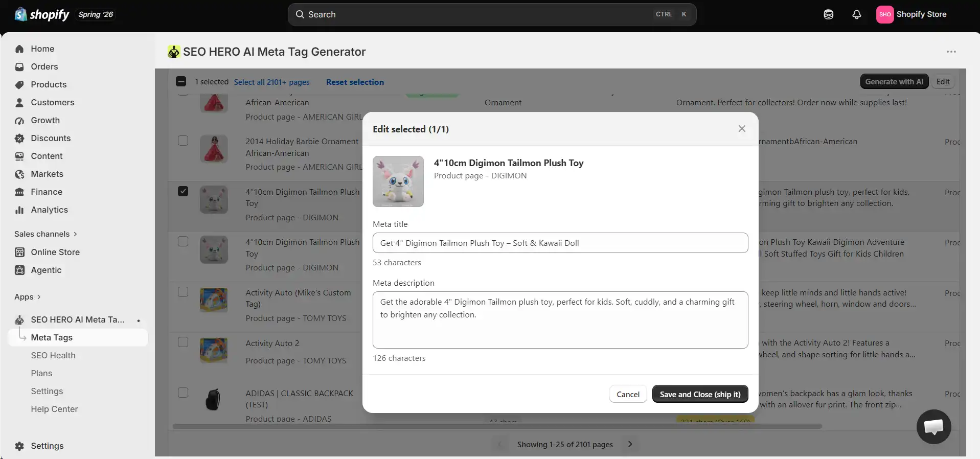
Task: Expand the Apps section
Action: click(x=28, y=297)
